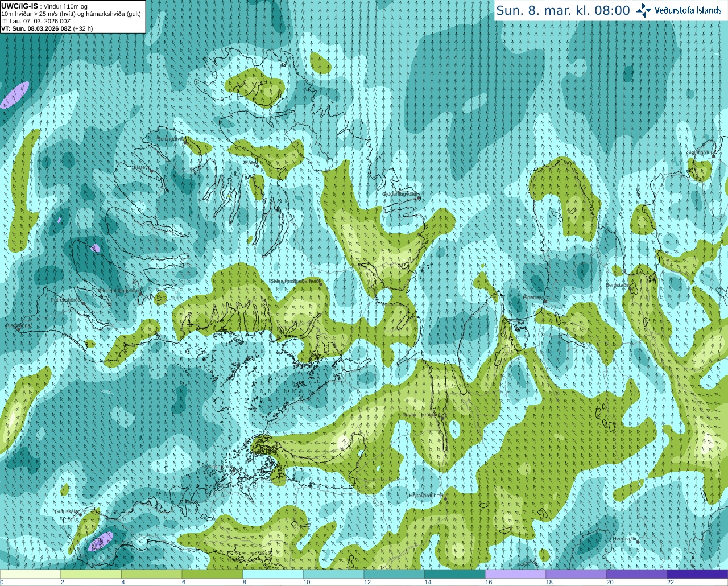Image resolution: width=728 pixels, height=586 pixels.
Task: Select the 16–18 m/s lavender legend swatch
Action: click(516, 574)
